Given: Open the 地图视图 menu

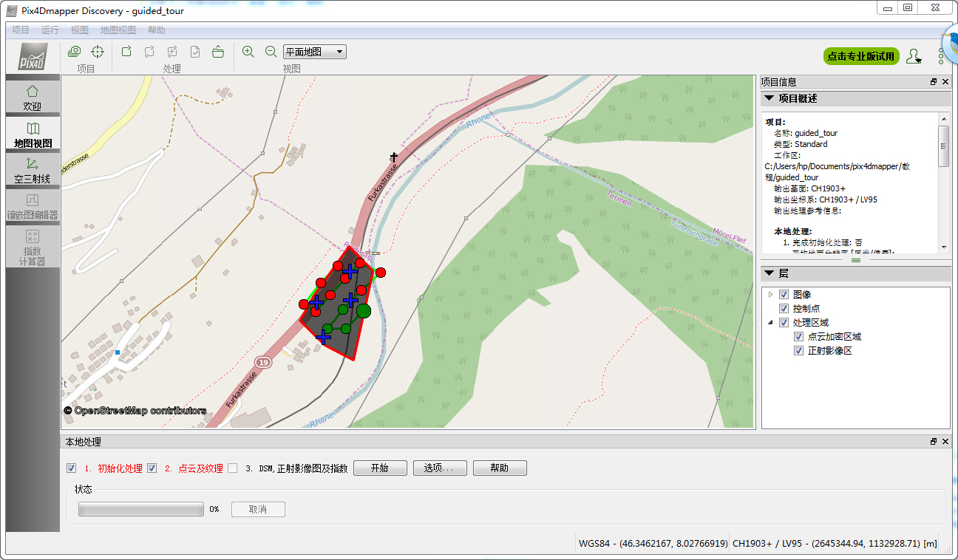Looking at the screenshot, I should [x=118, y=30].
